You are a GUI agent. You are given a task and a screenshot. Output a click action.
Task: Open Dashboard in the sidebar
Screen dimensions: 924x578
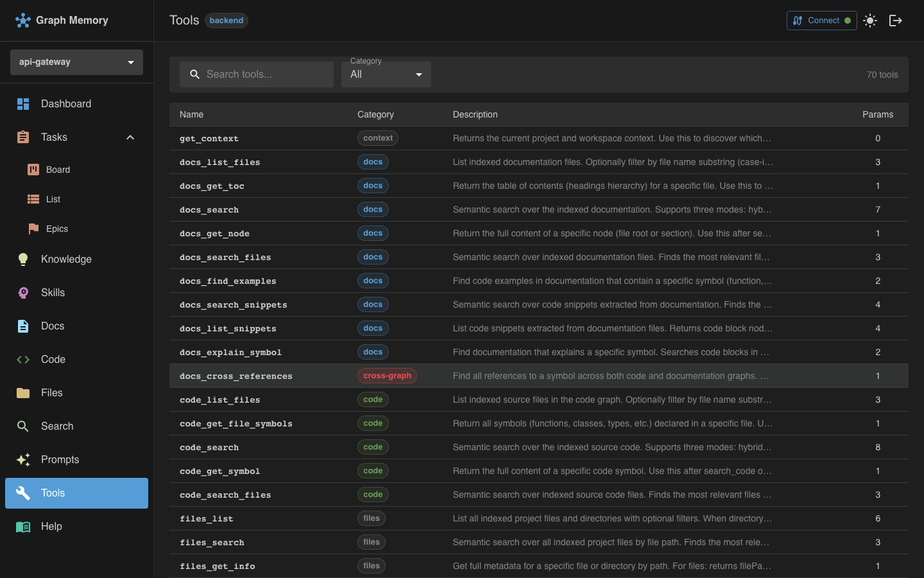76,104
